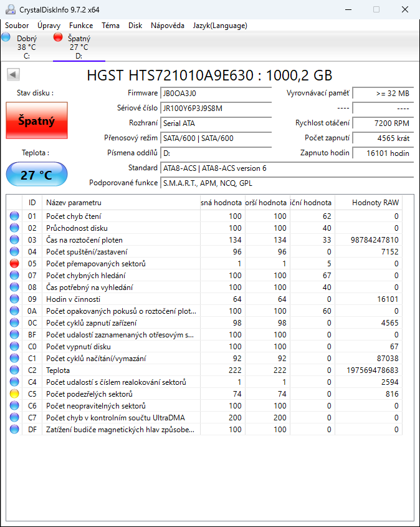Select the Špatný D: drive tab
420x527 pixels.
pos(79,47)
